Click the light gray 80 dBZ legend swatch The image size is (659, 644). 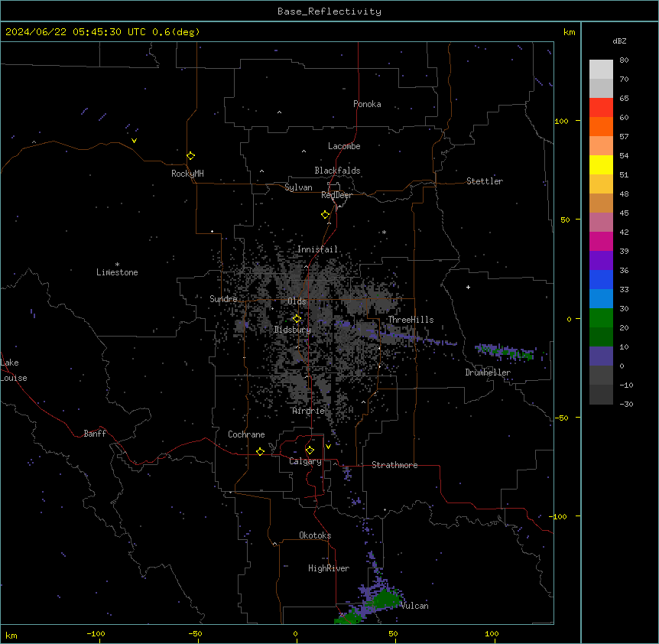[601, 70]
